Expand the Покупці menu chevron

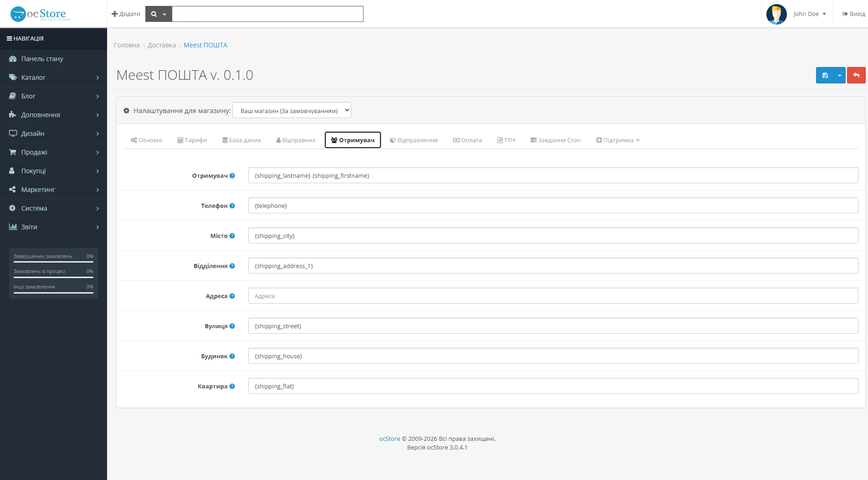click(98, 171)
